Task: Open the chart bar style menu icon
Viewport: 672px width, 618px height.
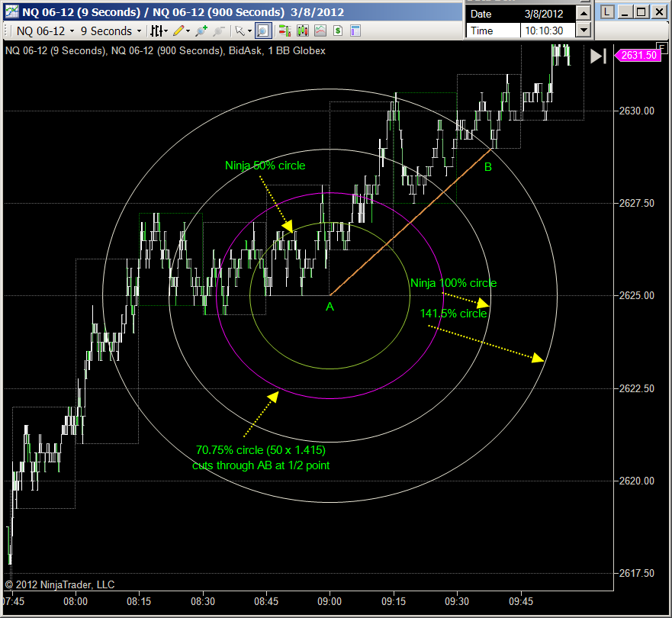Action: (x=156, y=31)
